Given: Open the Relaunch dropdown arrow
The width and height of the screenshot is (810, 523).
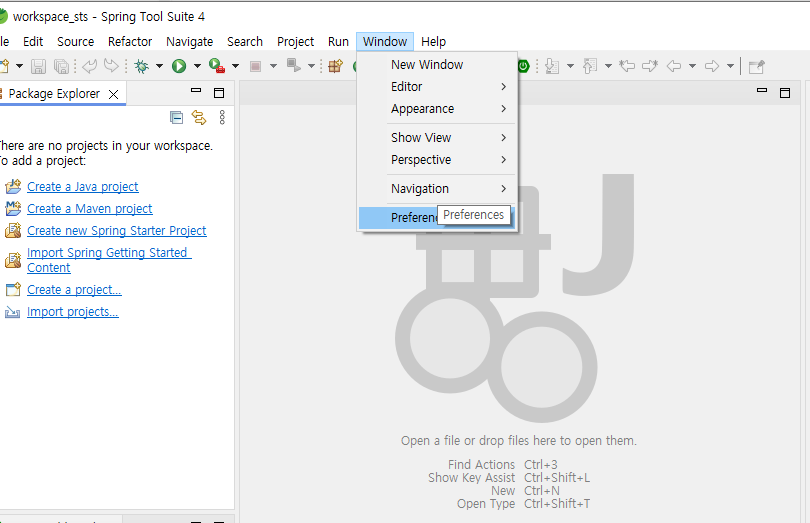Looking at the screenshot, I should pos(311,66).
